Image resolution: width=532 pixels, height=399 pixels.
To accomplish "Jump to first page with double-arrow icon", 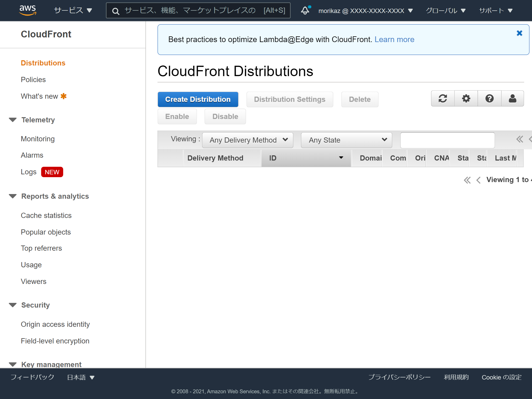I will (x=467, y=180).
